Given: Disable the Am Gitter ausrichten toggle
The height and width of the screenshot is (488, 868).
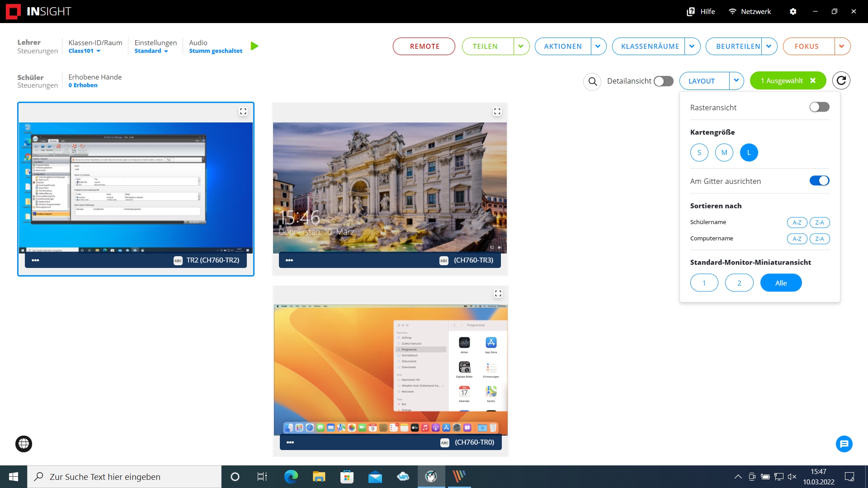Looking at the screenshot, I should pyautogui.click(x=819, y=180).
